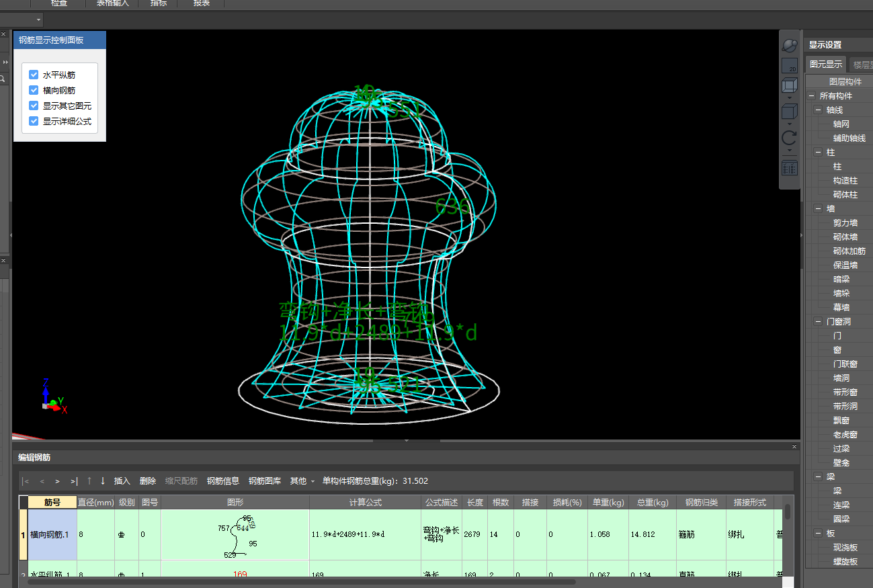Jump to first rebar record

pos(26,481)
